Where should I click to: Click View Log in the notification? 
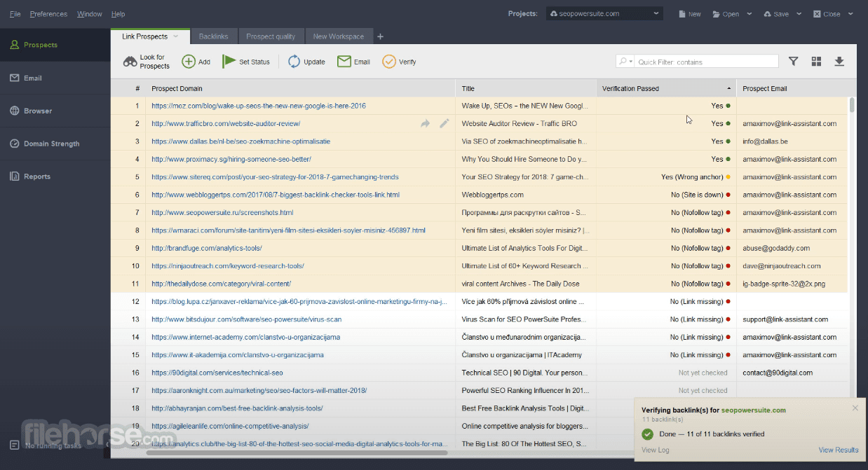(x=656, y=450)
